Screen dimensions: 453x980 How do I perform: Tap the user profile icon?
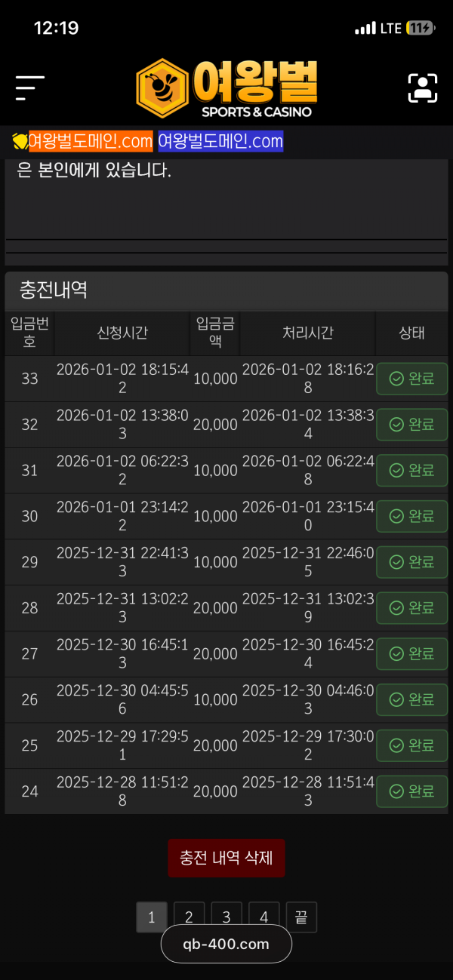point(423,88)
